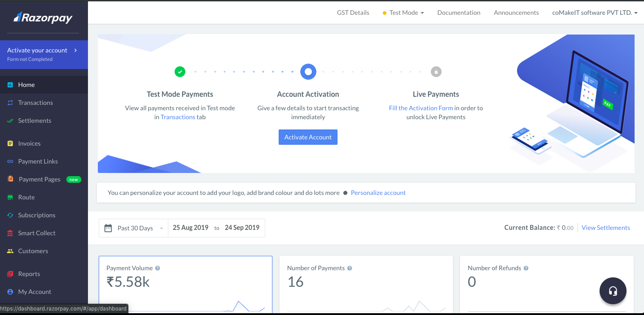Open the Test Mode dropdown
Screen dimensions: 644x315
tap(403, 13)
